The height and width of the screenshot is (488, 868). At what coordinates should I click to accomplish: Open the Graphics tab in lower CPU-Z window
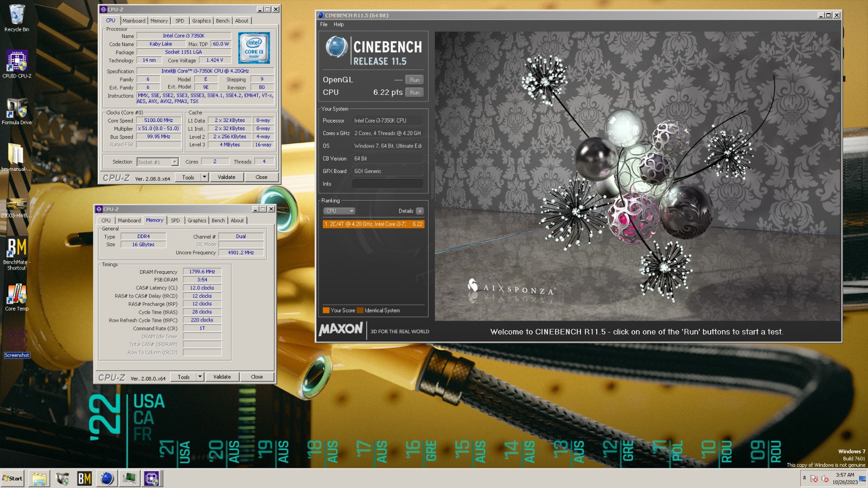coord(197,220)
